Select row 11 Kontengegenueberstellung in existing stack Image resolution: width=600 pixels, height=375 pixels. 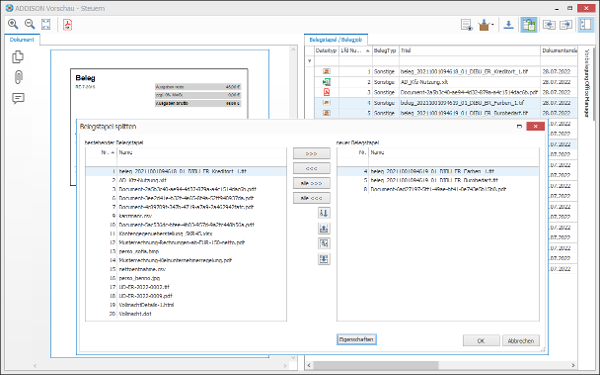186,233
